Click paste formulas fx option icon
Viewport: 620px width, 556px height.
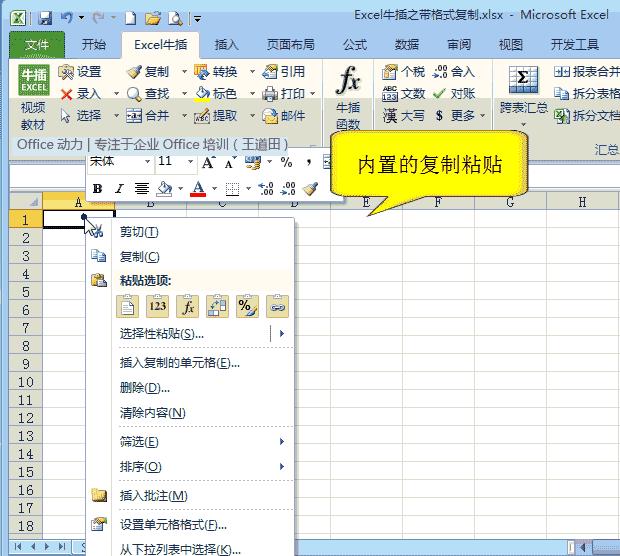(187, 306)
